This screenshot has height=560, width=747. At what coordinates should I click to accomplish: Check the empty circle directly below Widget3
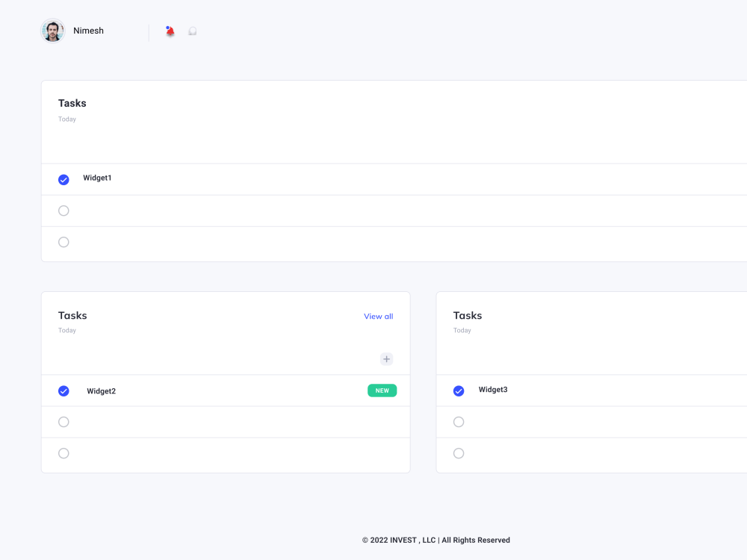pyautogui.click(x=459, y=422)
